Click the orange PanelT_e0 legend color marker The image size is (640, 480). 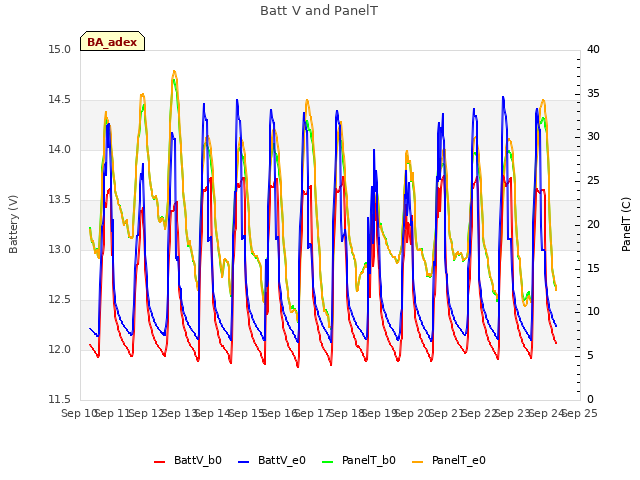418,462
